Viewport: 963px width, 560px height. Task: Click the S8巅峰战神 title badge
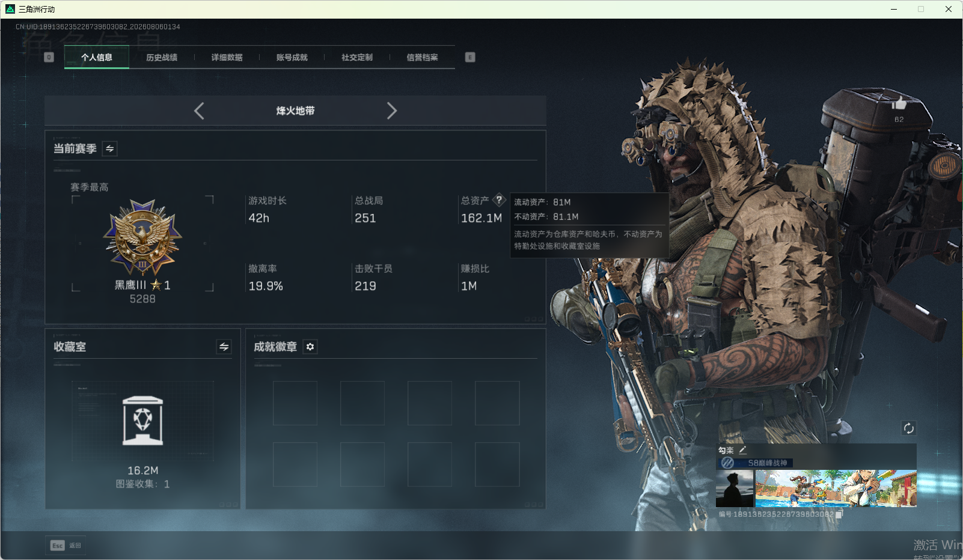756,463
